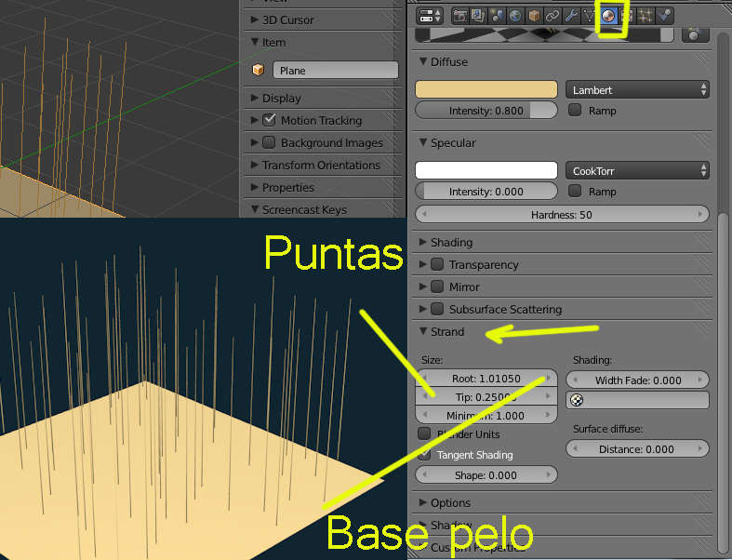The image size is (732, 560).
Task: Open the Lambert diffuse shader dropdown
Action: point(637,89)
